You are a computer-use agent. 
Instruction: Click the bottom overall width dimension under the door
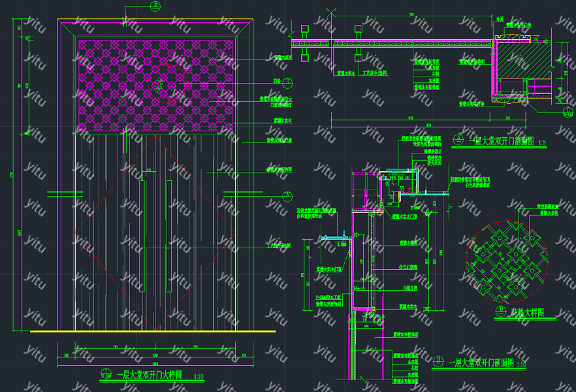coord(155,363)
